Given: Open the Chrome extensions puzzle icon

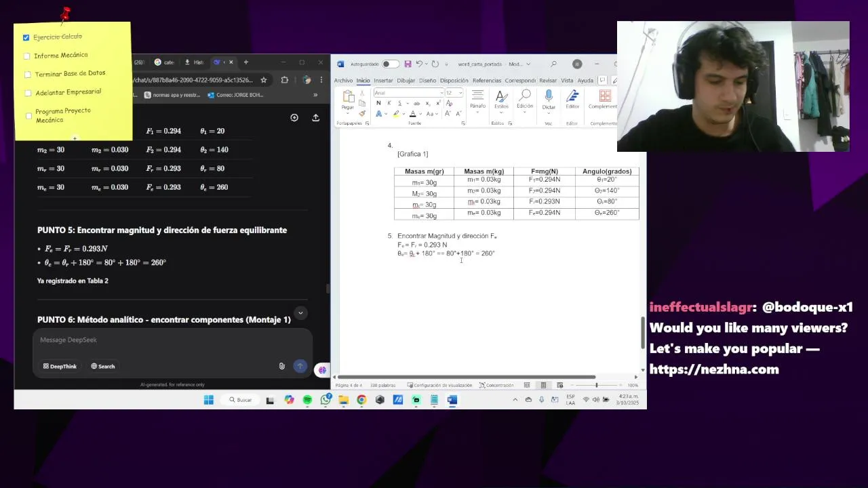Looking at the screenshot, I should (x=285, y=80).
